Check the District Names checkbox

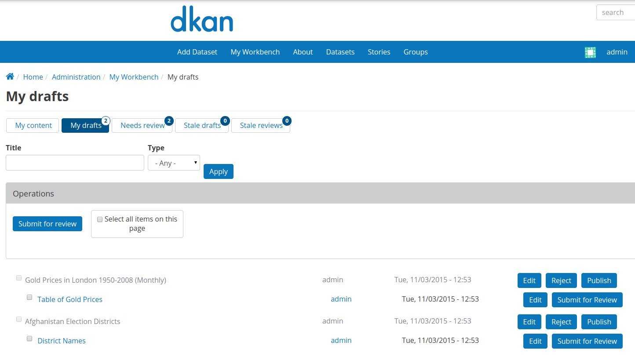point(29,339)
